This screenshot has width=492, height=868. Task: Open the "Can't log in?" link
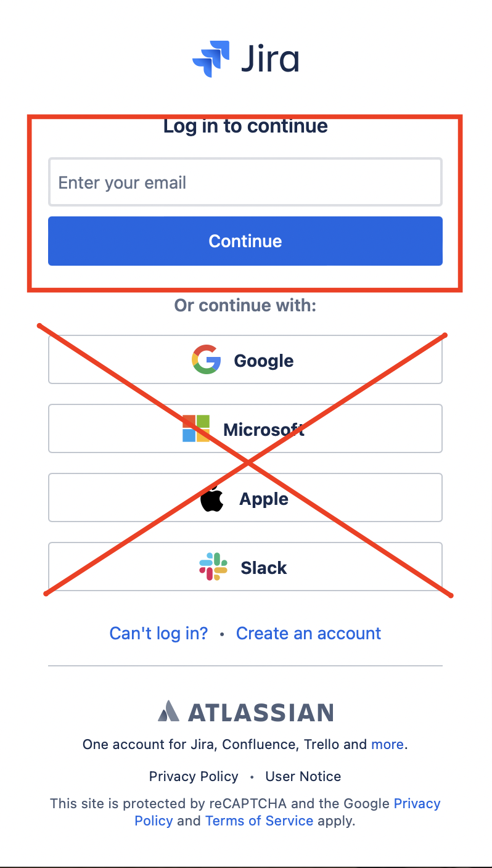tap(158, 633)
